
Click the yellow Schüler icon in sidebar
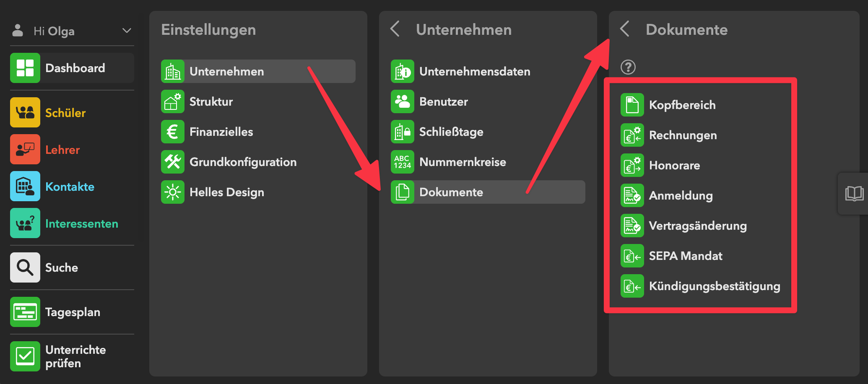(25, 112)
